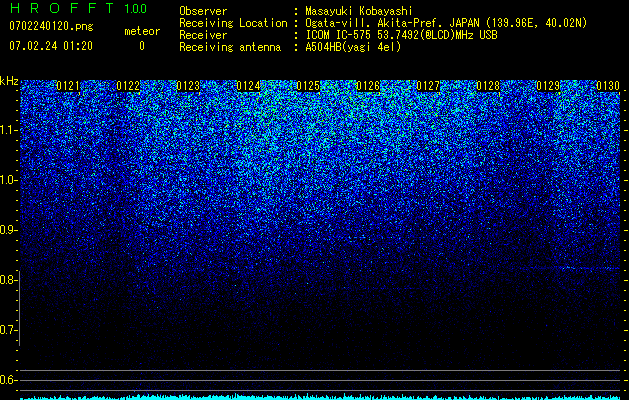The height and width of the screenshot is (400, 629).
Task: Click the 0124 time marker
Action: [x=248, y=86]
